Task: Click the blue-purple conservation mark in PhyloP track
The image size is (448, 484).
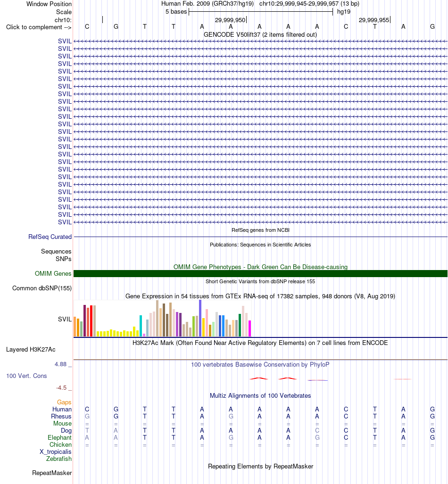Action: coord(318,380)
